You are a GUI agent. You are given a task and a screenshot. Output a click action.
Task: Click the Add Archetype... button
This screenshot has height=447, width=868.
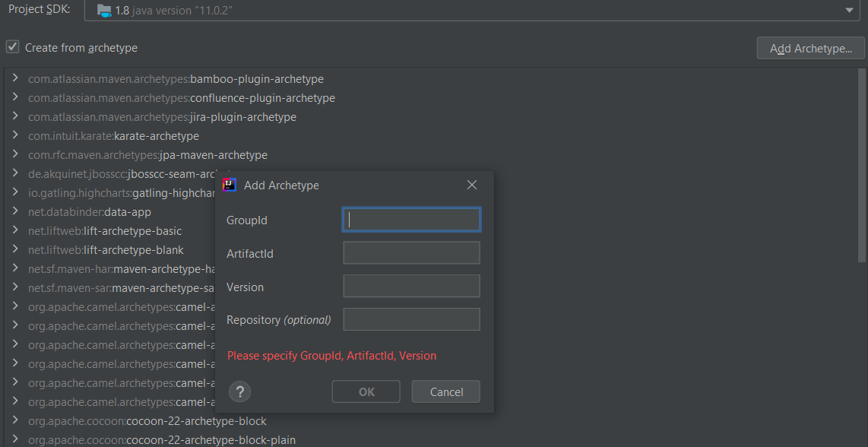[810, 48]
